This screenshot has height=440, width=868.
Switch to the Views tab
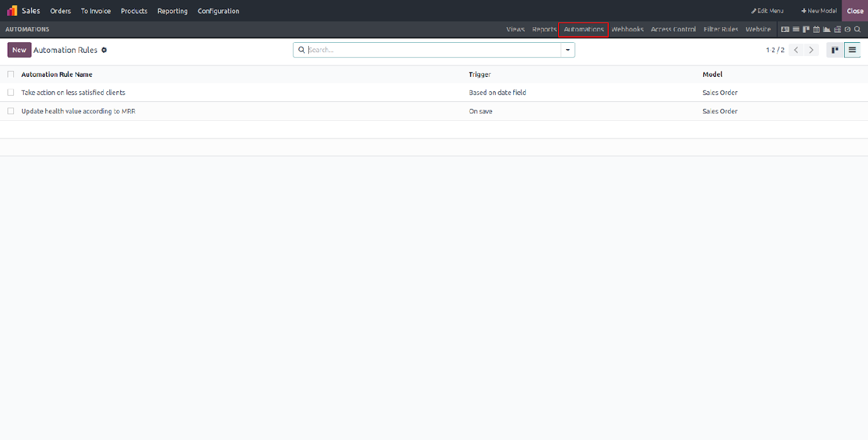tap(515, 30)
